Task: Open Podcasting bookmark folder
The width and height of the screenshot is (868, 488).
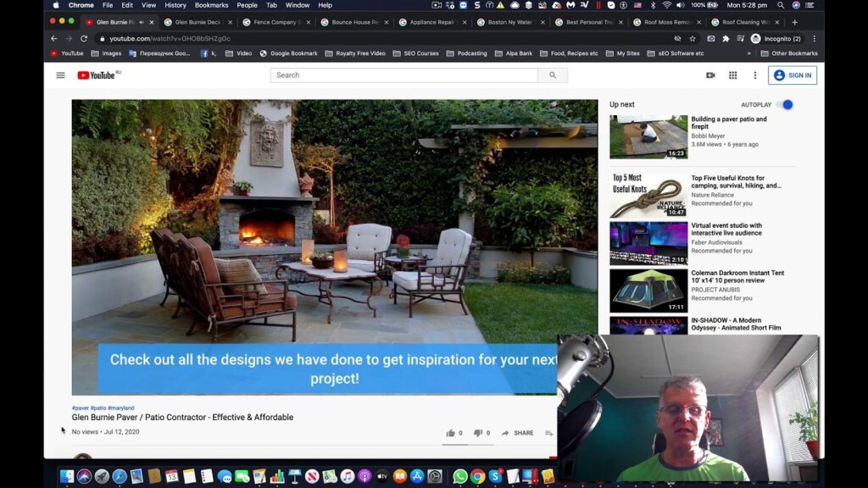Action: click(x=467, y=53)
